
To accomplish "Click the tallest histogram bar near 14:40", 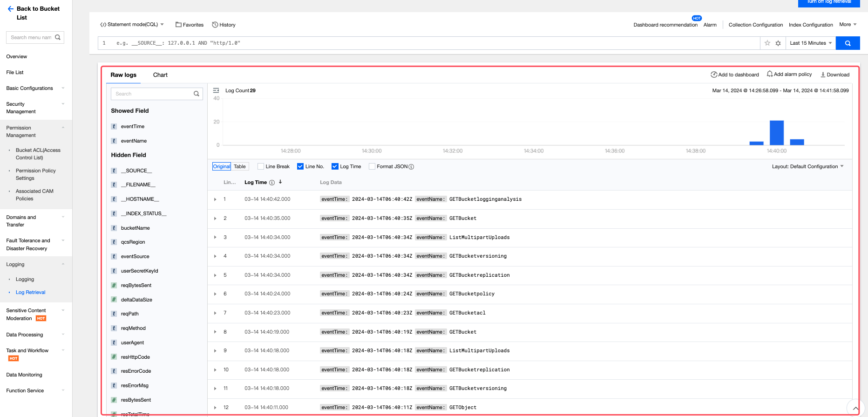I will coord(776,133).
